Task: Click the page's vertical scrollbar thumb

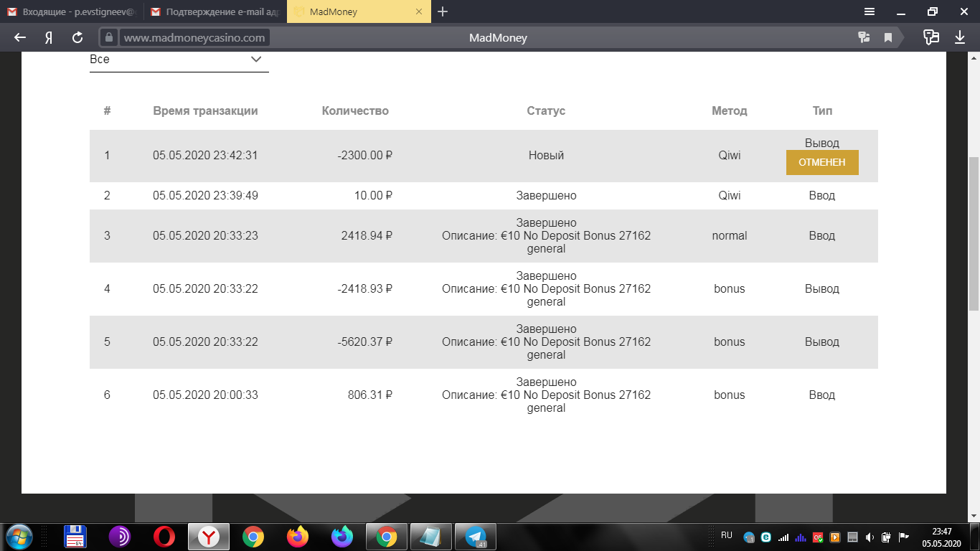Action: (974, 233)
